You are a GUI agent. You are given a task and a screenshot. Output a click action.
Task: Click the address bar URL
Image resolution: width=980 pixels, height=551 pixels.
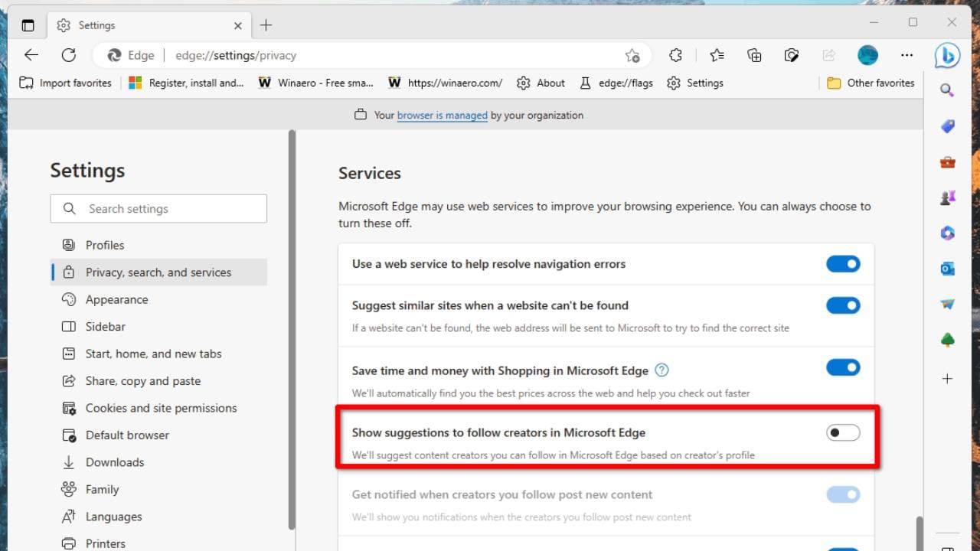tap(236, 55)
